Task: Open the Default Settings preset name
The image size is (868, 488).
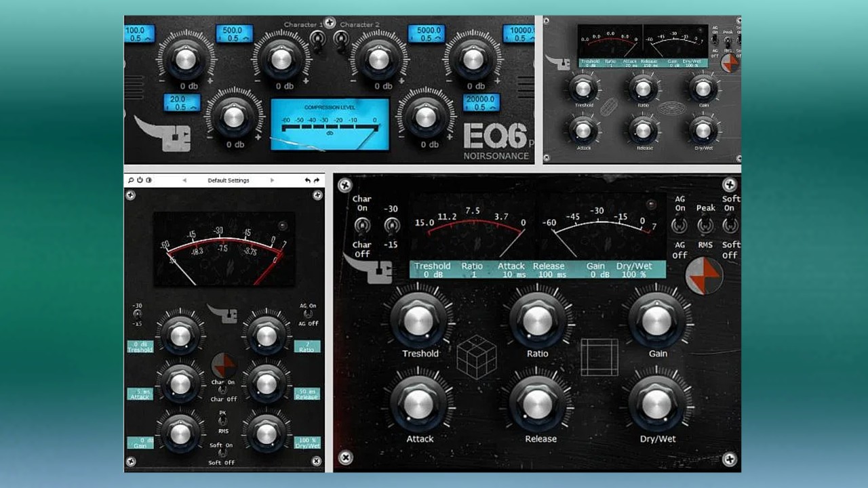Action: 229,180
